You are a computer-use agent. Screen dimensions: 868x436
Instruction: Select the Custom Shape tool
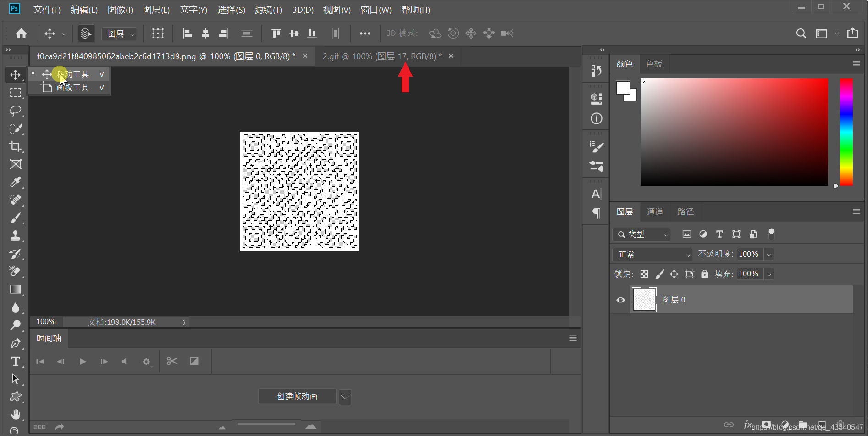(x=16, y=397)
